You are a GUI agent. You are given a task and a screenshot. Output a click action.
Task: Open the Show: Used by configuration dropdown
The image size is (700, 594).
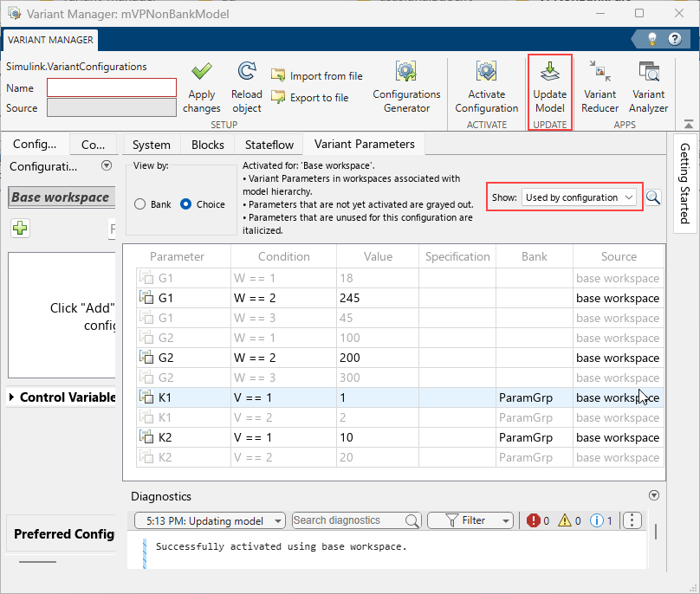pos(580,197)
